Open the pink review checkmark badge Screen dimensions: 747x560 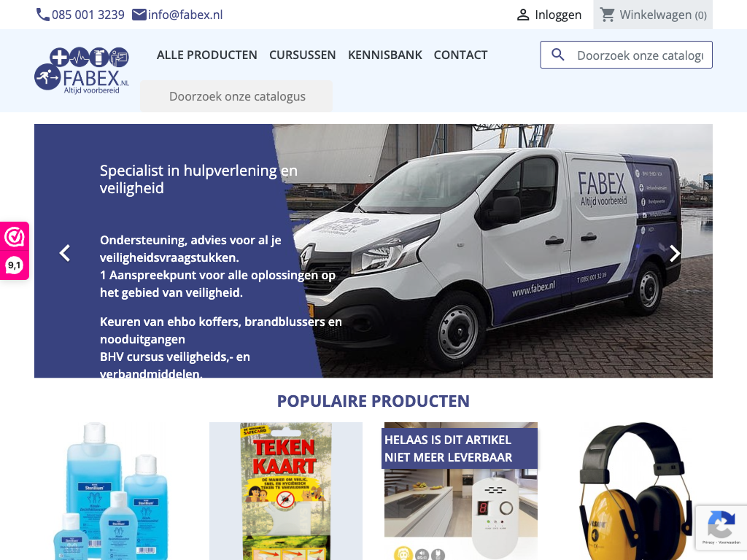[x=15, y=237]
